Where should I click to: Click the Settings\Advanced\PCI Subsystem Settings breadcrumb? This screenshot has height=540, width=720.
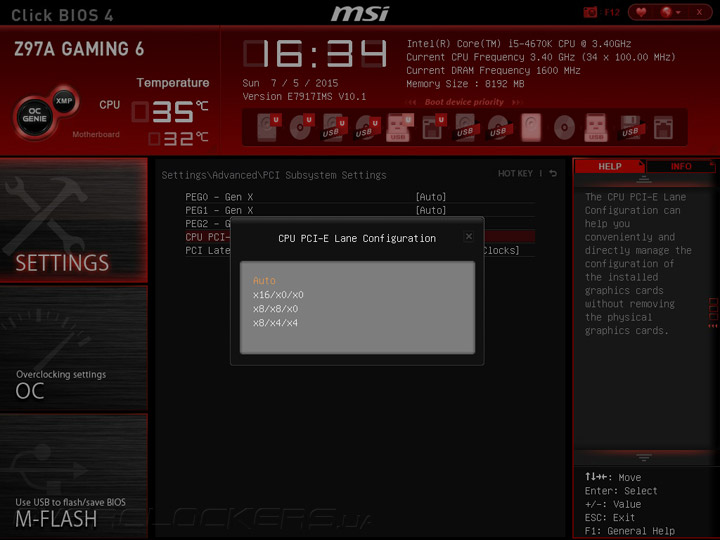[274, 175]
